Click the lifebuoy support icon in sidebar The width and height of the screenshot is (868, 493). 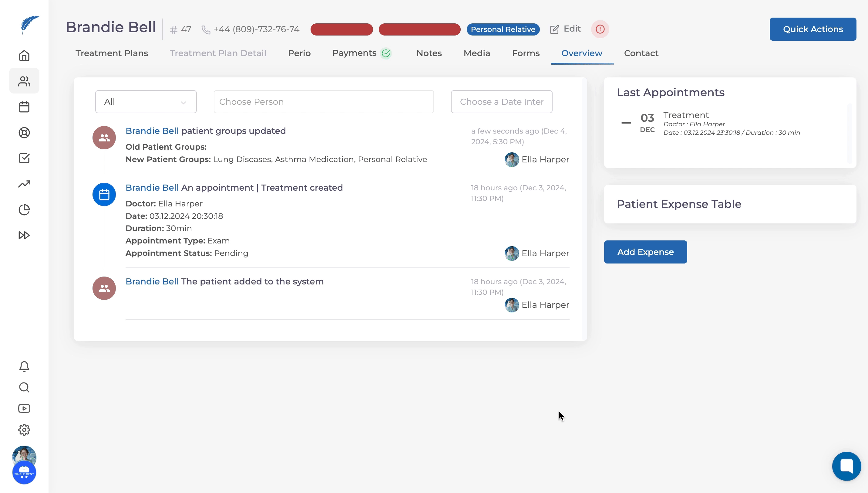(24, 133)
